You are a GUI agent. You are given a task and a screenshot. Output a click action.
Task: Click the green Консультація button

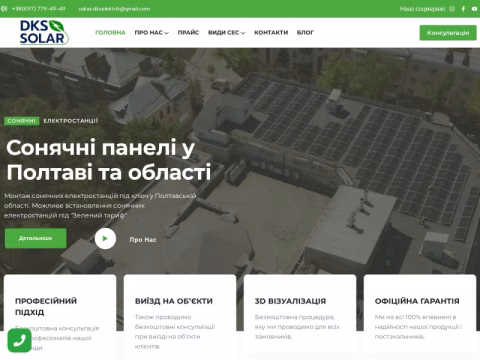click(448, 33)
